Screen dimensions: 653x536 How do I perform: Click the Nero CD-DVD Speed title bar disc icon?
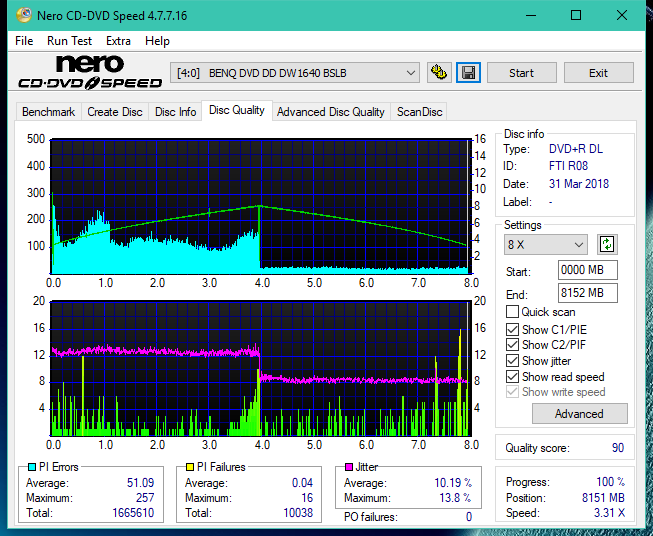23,15
